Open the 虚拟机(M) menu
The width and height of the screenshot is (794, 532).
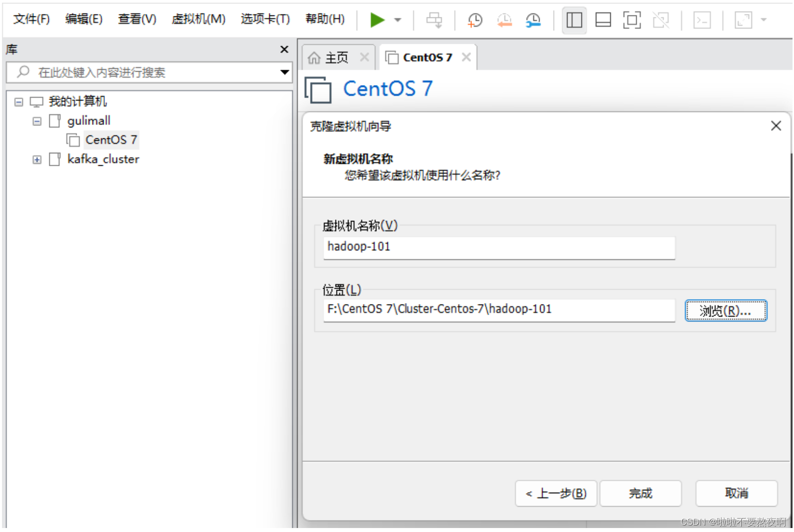[198, 19]
